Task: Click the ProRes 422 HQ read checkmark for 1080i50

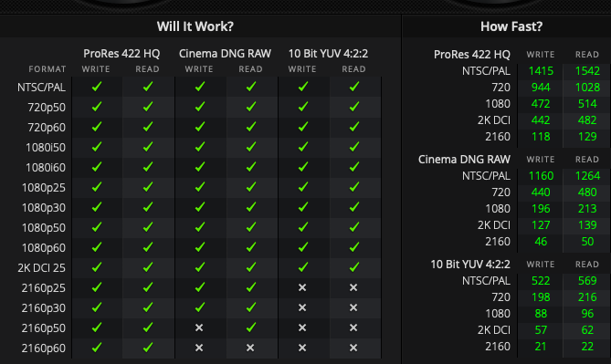Action: tap(148, 146)
